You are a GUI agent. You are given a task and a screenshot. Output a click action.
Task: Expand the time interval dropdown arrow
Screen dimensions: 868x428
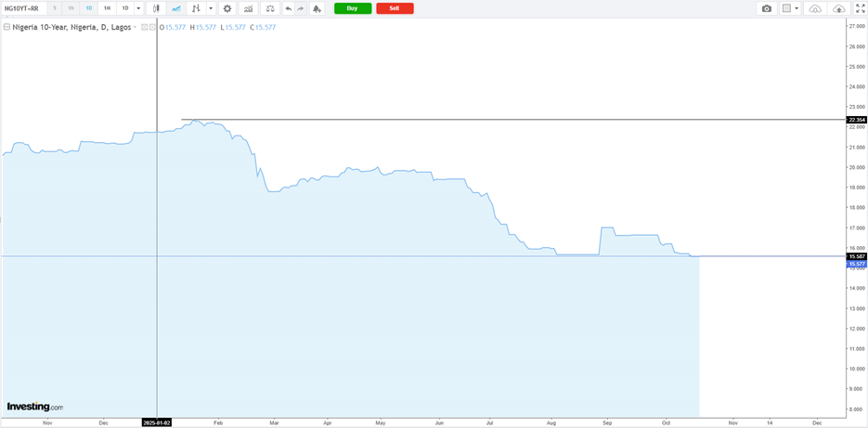(x=139, y=8)
